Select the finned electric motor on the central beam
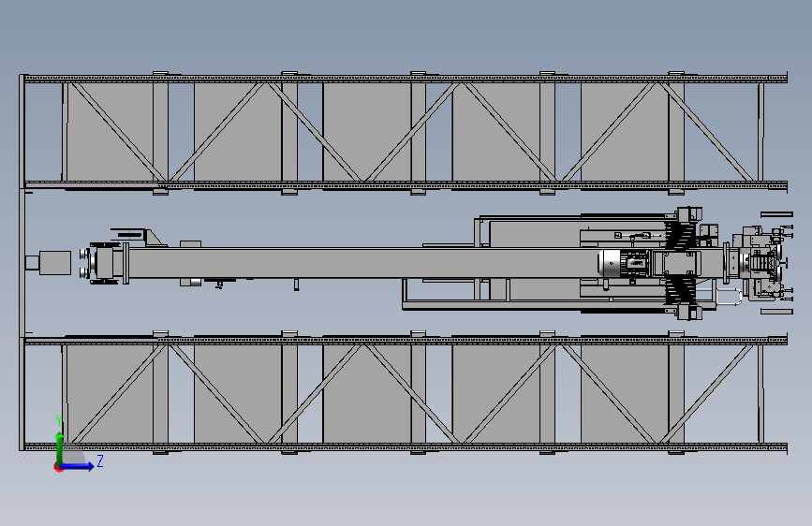Screen dimensions: 812x526 622,263
